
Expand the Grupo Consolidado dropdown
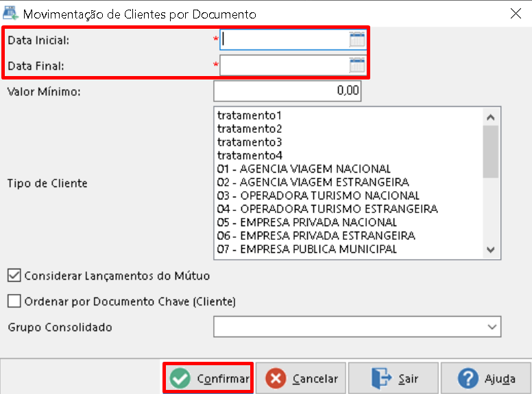pyautogui.click(x=492, y=327)
